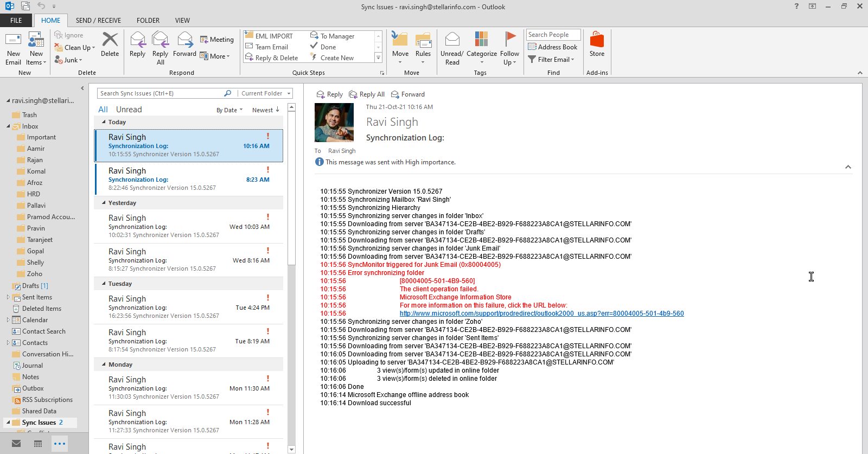The image size is (868, 454).
Task: Switch to FOLDER tab
Action: tap(148, 20)
